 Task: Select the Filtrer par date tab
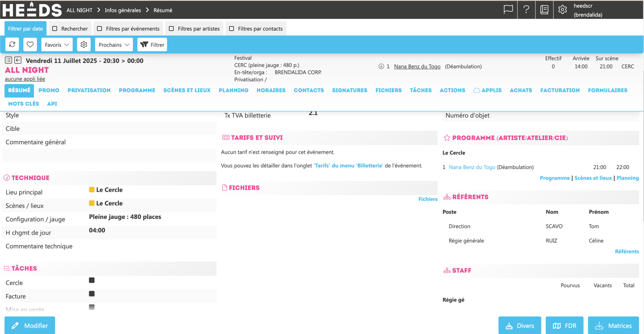click(25, 29)
